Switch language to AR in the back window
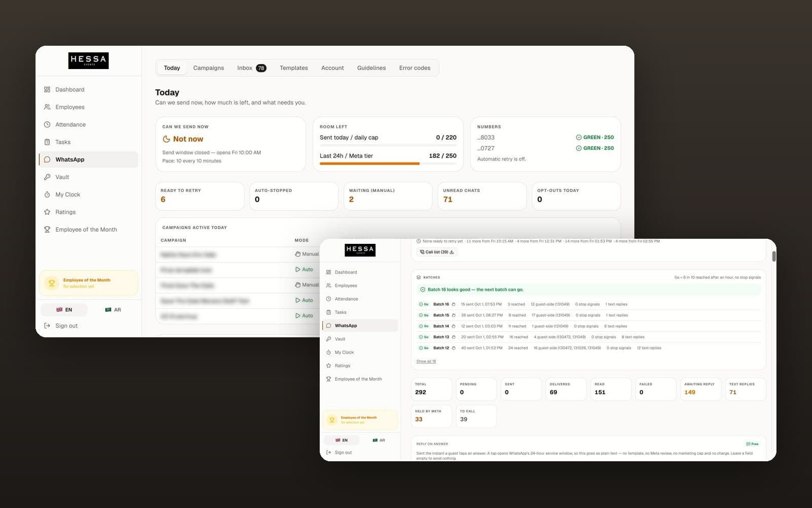 click(113, 310)
